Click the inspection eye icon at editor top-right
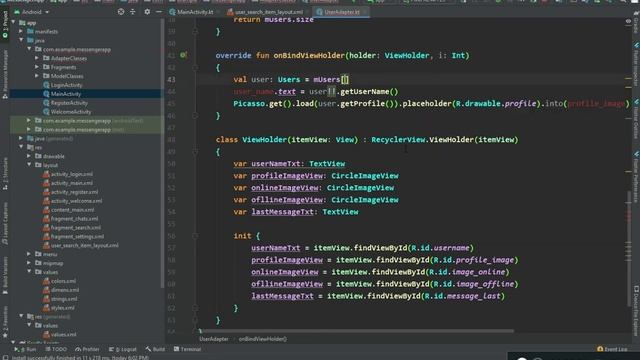This screenshot has height=360, width=640. [628, 21]
